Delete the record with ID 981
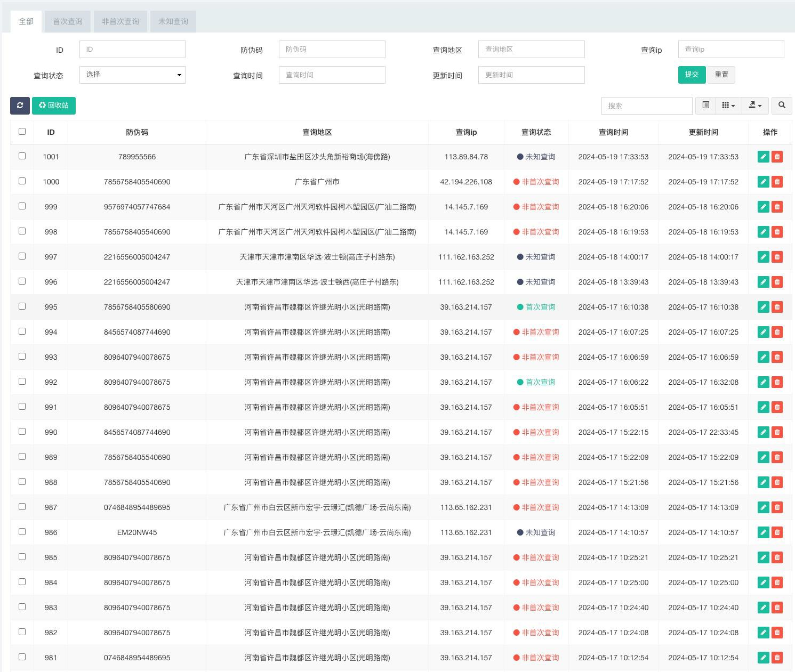795x672 pixels. click(777, 658)
